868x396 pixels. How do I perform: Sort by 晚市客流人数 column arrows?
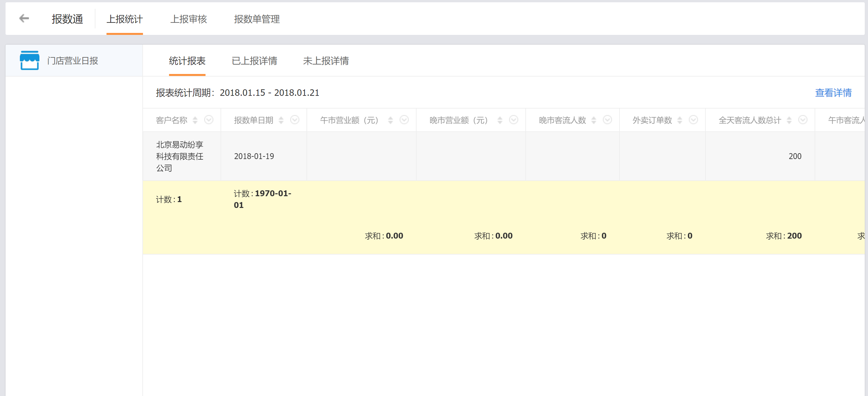(x=594, y=120)
